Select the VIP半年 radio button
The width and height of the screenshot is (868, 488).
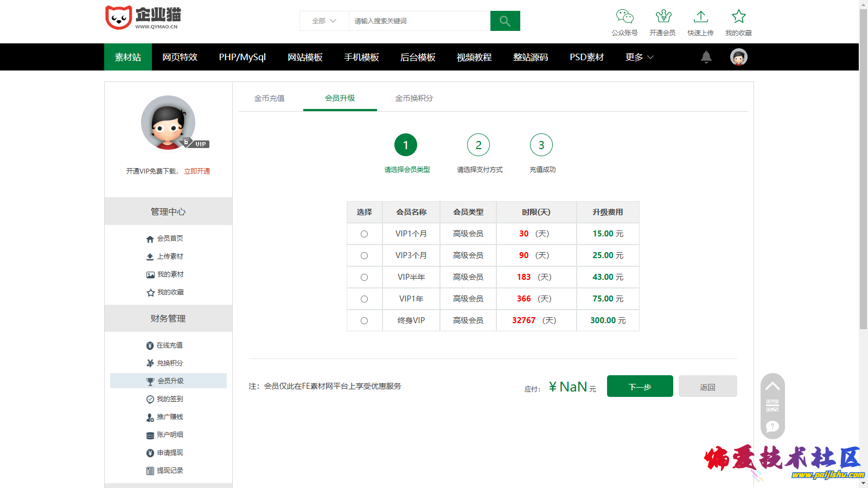tap(364, 277)
